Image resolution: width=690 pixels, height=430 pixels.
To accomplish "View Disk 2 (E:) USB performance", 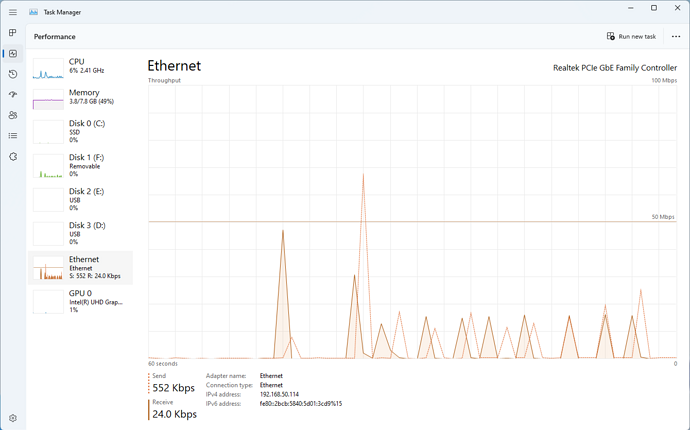I will click(82, 199).
